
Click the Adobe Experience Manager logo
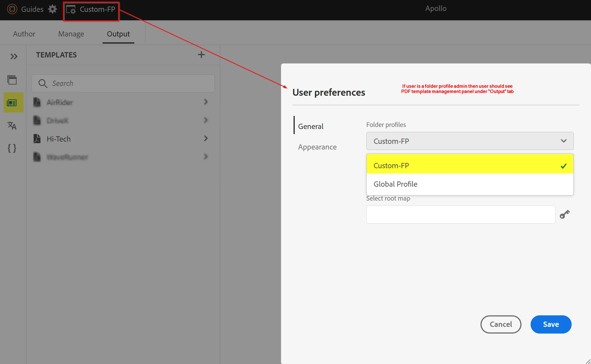tap(12, 9)
